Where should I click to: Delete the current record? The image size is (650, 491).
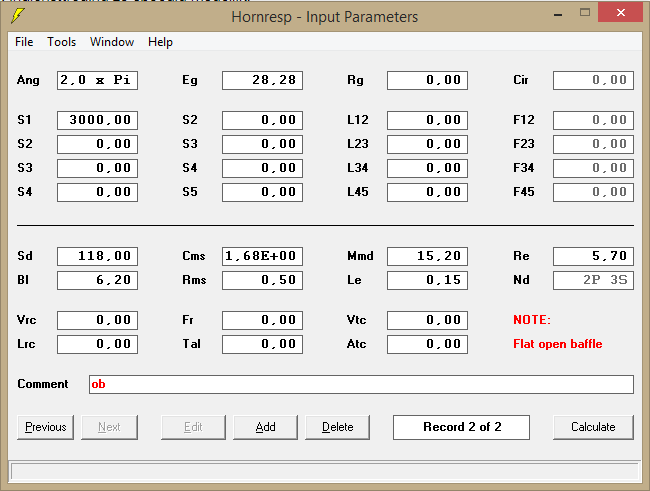coord(337,427)
